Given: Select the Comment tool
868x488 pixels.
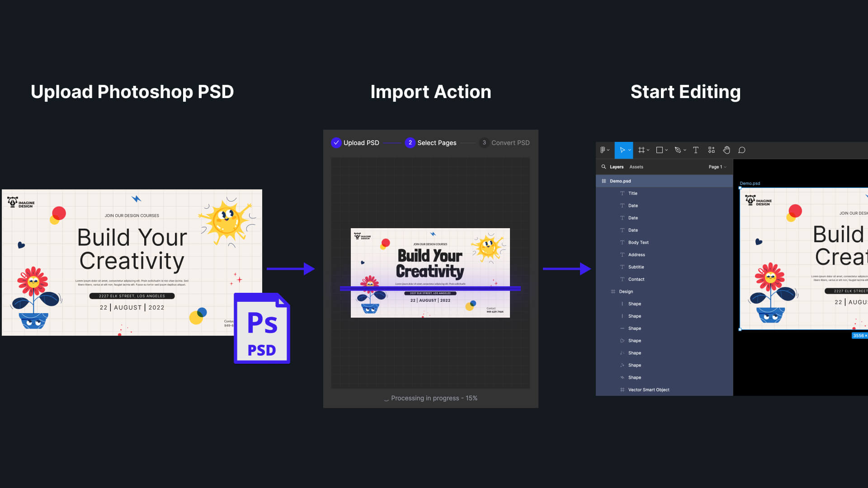Looking at the screenshot, I should pos(742,150).
